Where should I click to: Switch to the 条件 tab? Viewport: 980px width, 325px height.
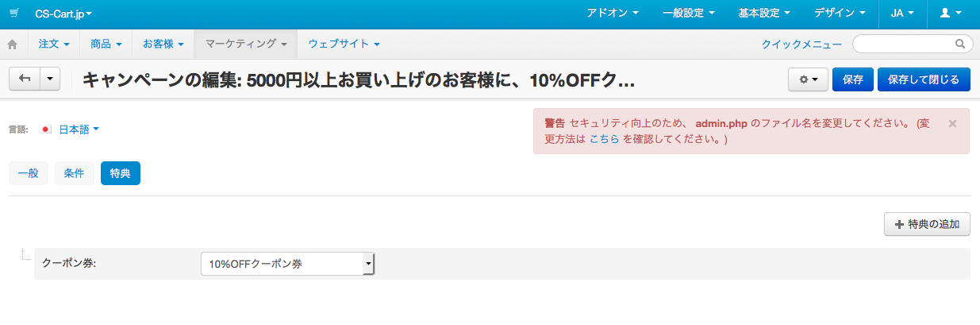[x=75, y=173]
